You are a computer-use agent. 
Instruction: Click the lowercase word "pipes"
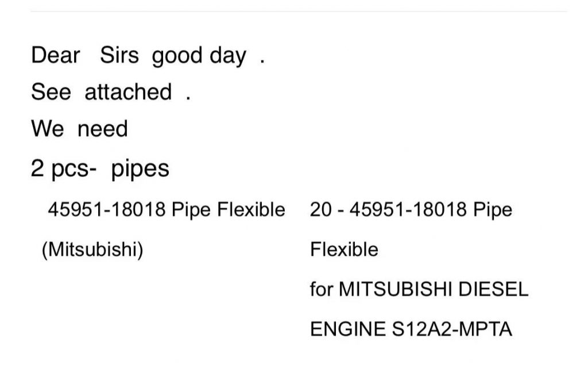pyautogui.click(x=140, y=169)
